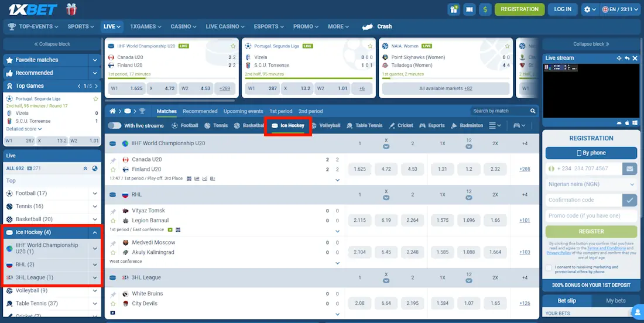Image resolution: width=644 pixels, height=323 pixels.
Task: Open the gamepad games dropdown
Action: (519, 126)
